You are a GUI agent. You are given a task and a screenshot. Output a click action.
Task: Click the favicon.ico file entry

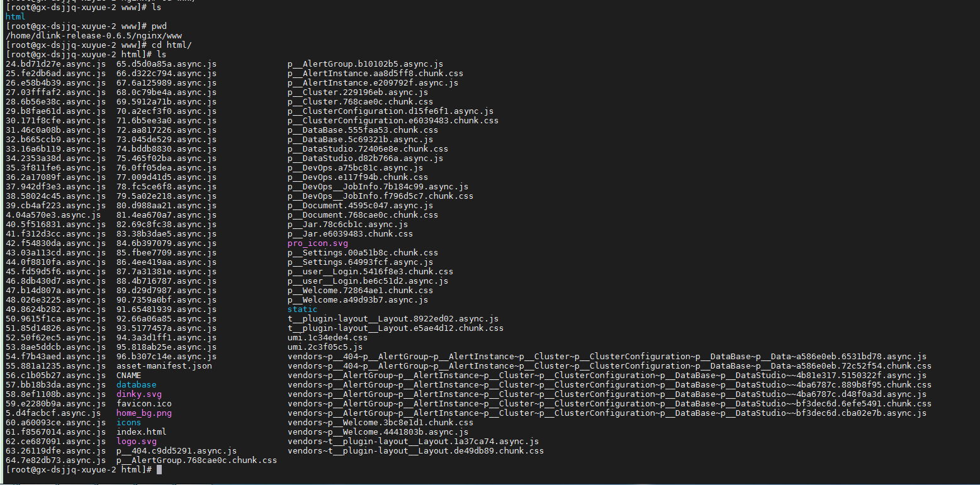(x=144, y=404)
